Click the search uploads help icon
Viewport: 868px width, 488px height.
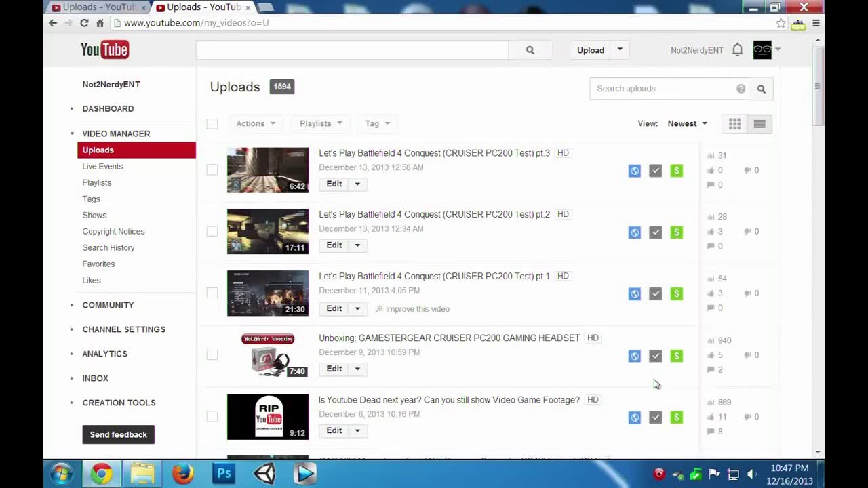click(x=741, y=89)
